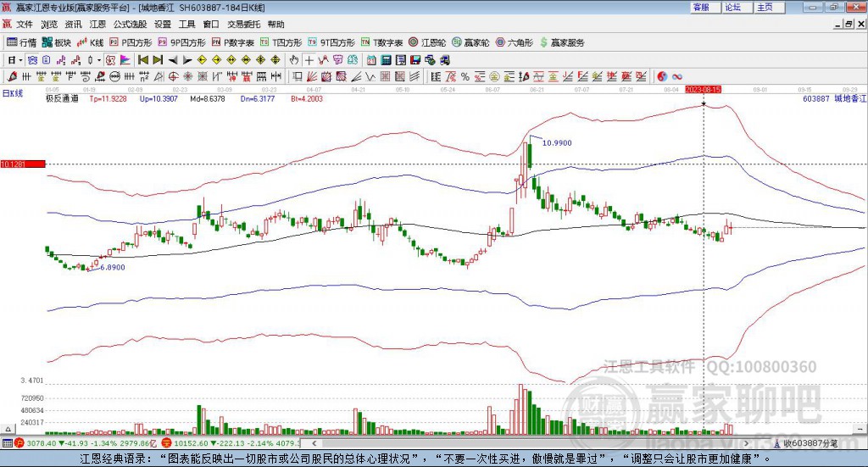This screenshot has height=467, width=868.
Task: Click the 603887 城地香江 stock label
Action: 834,98
